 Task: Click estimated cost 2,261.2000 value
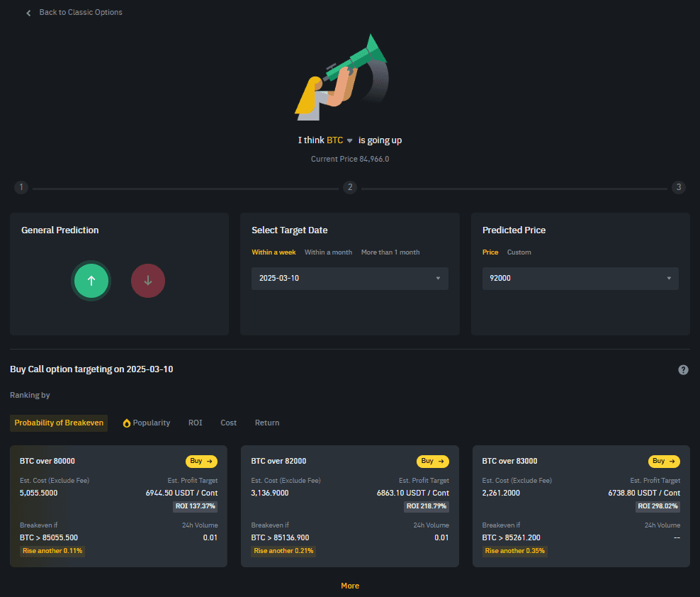501,493
